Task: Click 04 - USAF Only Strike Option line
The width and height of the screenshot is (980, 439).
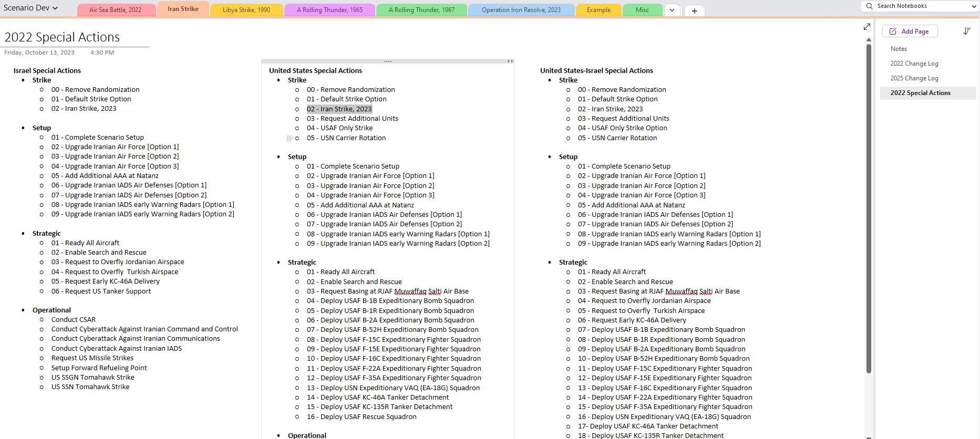Action: [623, 128]
